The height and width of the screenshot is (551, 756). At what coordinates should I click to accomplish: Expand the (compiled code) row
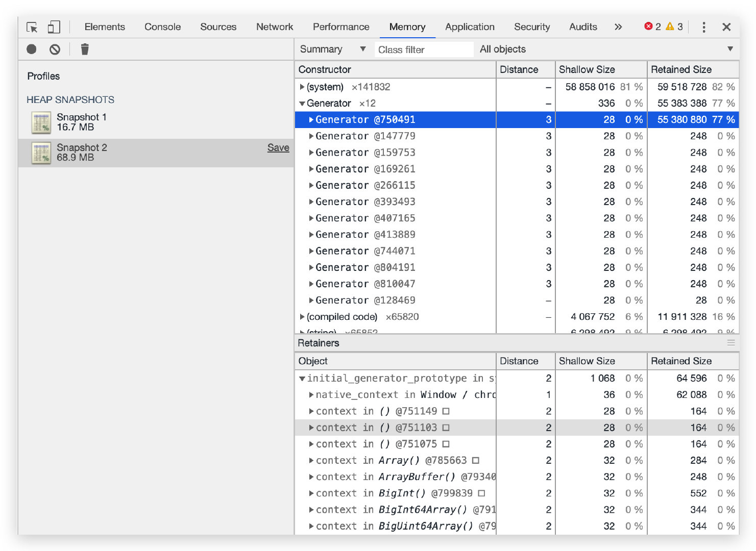pos(302,317)
